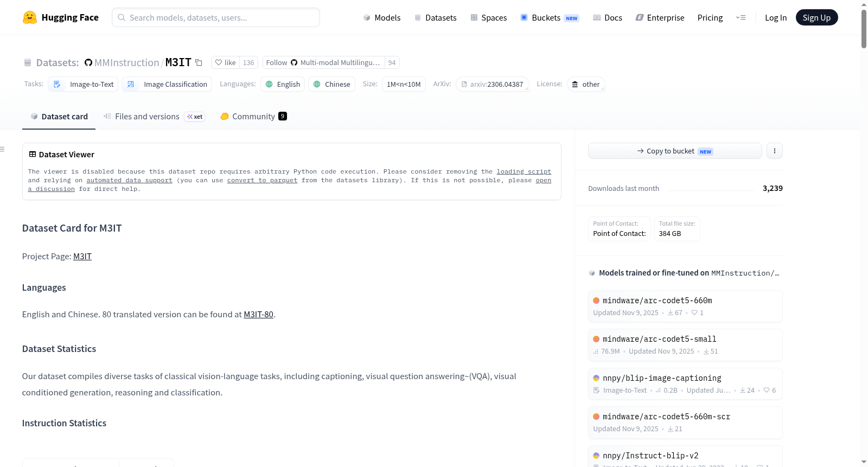868x467 pixels.
Task: Click the table of contents toggle icon
Action: [2, 149]
